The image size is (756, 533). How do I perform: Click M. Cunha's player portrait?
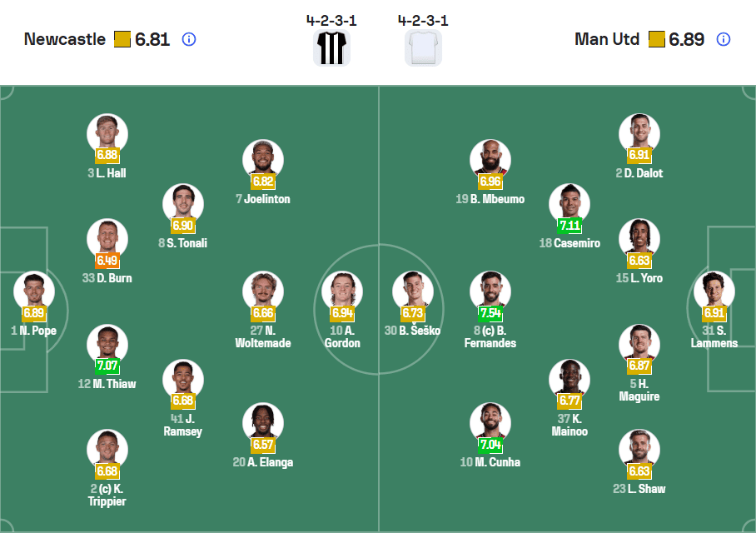coord(490,421)
